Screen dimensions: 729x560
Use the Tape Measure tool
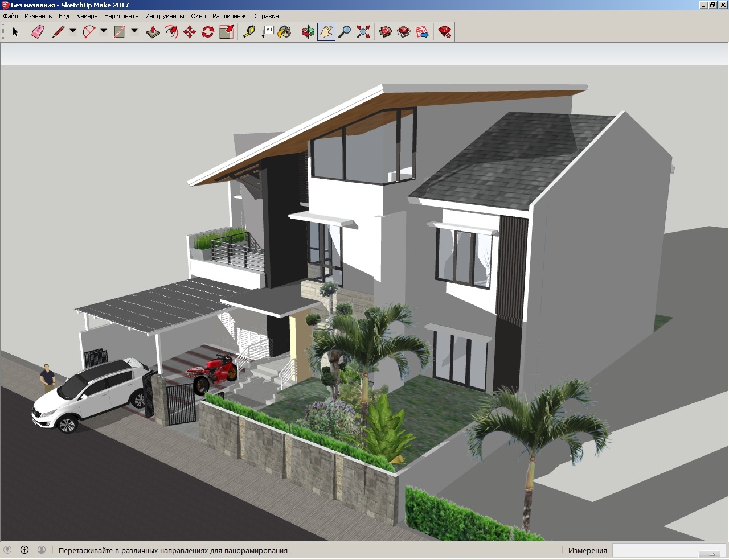coord(249,32)
